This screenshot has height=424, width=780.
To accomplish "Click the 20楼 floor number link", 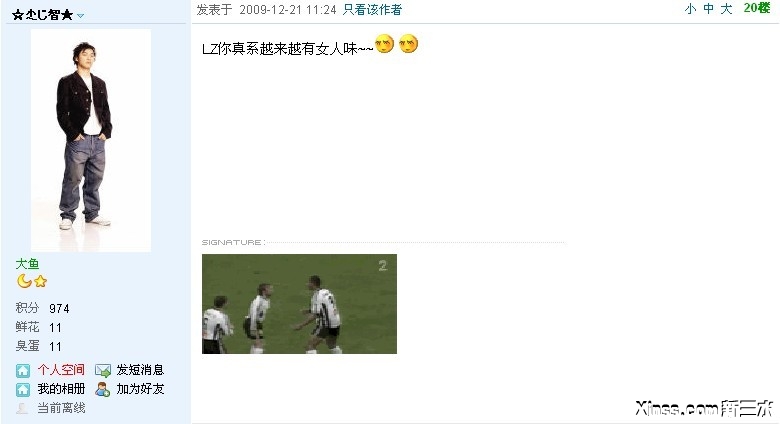I will [757, 8].
